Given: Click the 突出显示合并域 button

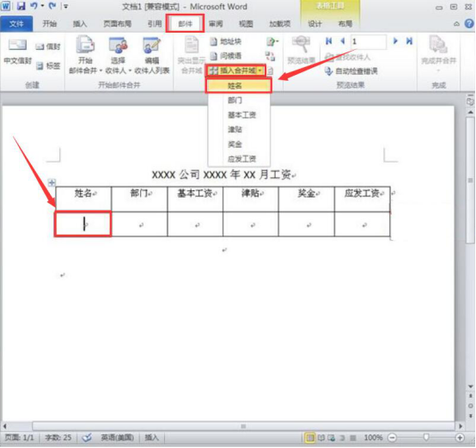Looking at the screenshot, I should point(192,55).
